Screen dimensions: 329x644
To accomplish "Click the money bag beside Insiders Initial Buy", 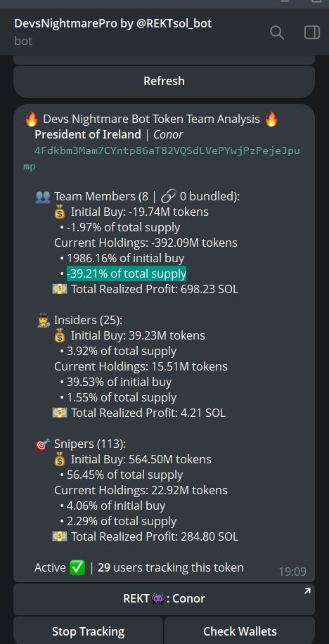I will [60, 336].
